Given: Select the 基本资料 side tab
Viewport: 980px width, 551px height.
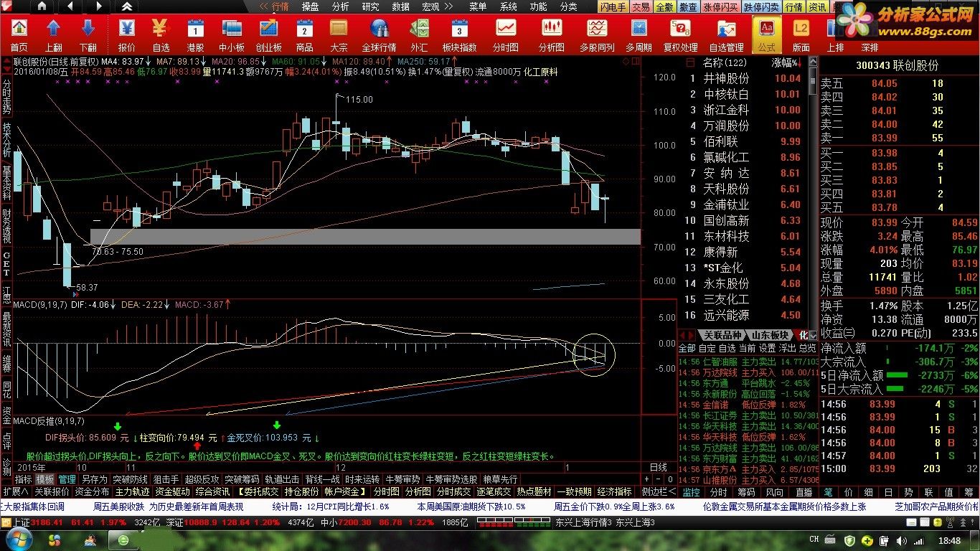Looking at the screenshot, I should click(x=6, y=182).
